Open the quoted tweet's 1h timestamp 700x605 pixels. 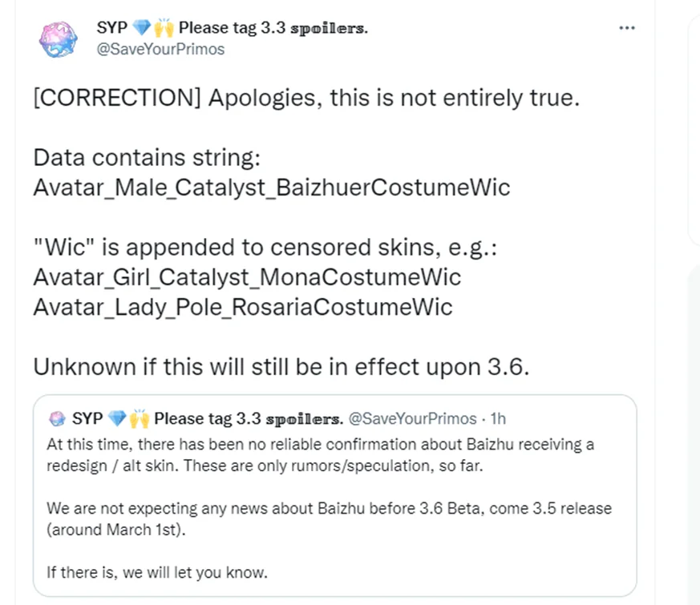pyautogui.click(x=498, y=419)
